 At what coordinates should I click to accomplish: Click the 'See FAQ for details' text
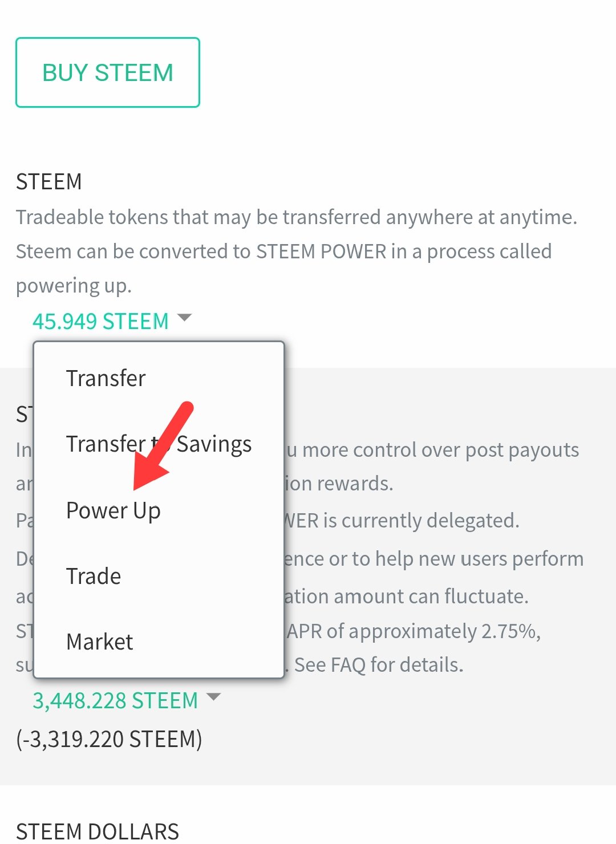(x=379, y=665)
